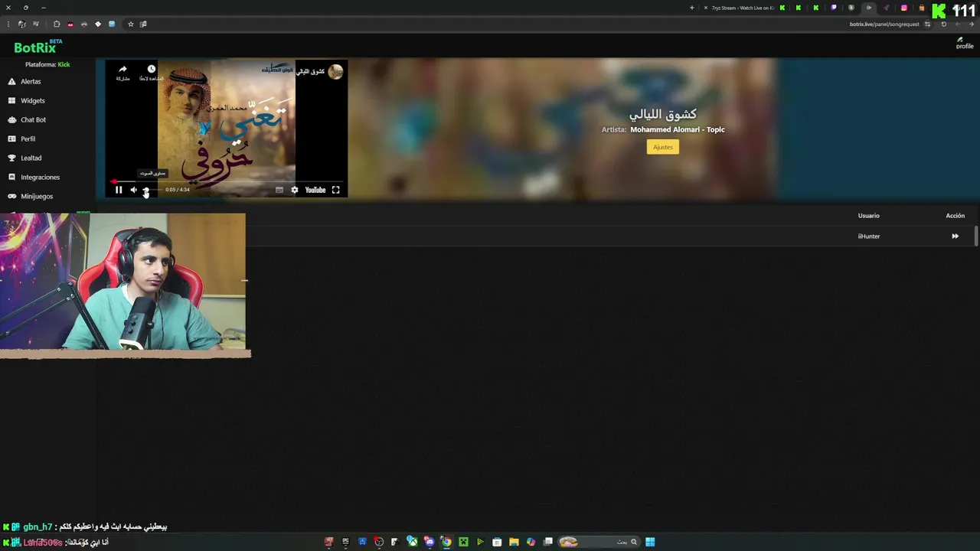This screenshot has height=551, width=980.
Task: Open Task View from the taskbar
Action: tap(547, 542)
